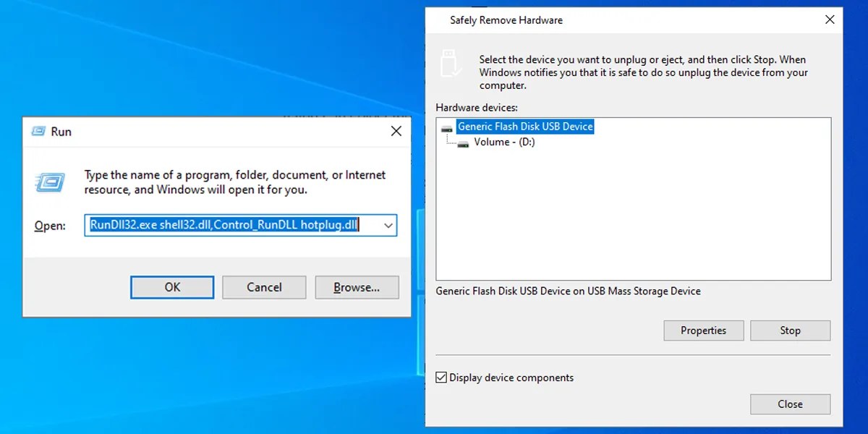Click the USB eject icon near the instructions
The image size is (868, 434).
451,64
